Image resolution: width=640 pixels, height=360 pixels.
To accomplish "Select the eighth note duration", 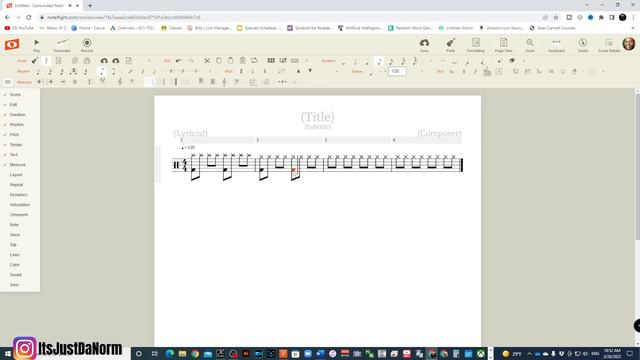I will pyautogui.click(x=379, y=61).
